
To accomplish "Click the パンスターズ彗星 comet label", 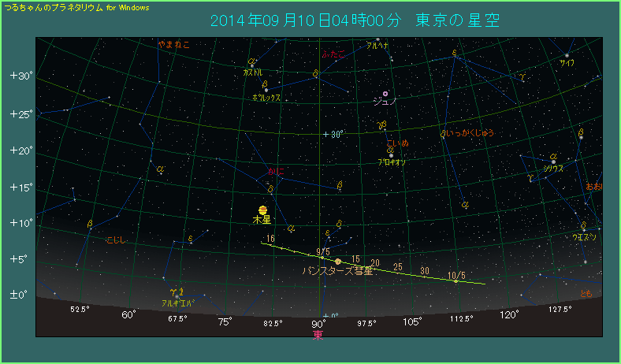I will point(338,271).
